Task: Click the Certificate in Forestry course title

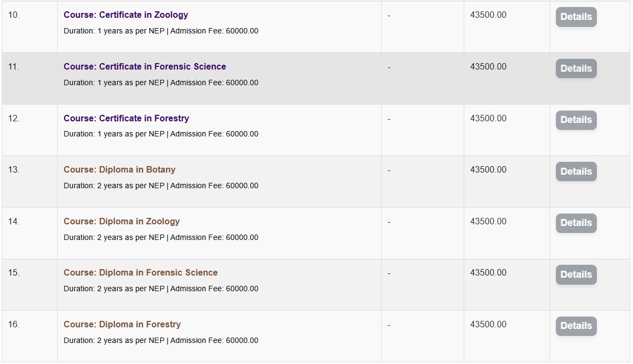Action: point(126,118)
